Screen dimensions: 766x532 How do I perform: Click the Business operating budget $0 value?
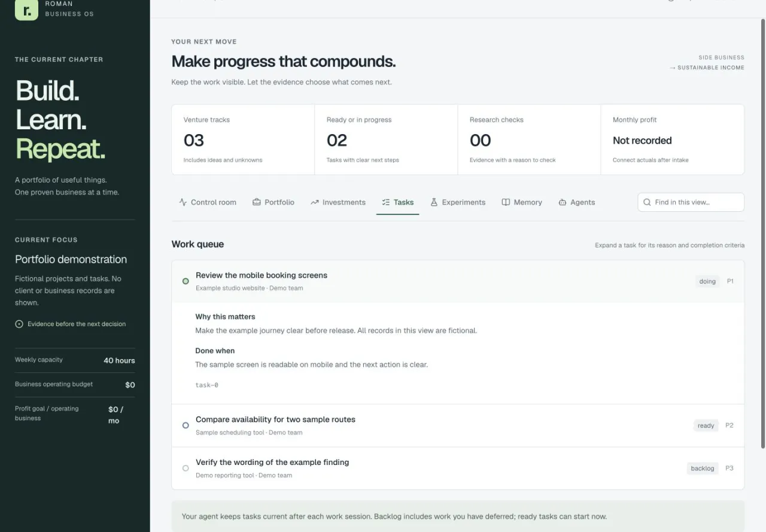(x=130, y=385)
